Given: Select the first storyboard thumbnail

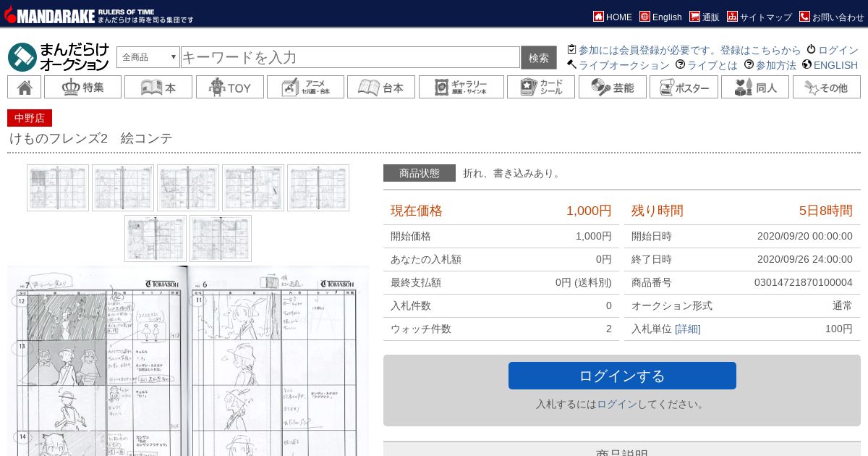Looking at the screenshot, I should [58, 188].
